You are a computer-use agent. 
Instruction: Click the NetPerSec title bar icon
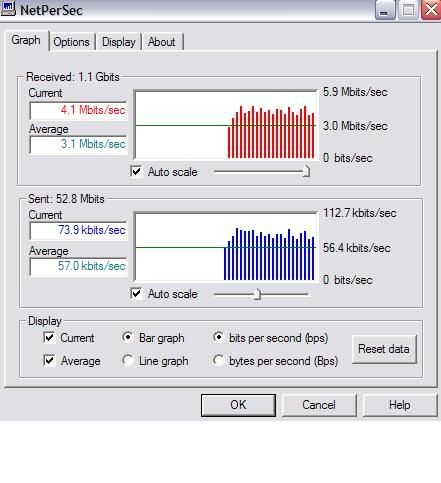(8, 9)
